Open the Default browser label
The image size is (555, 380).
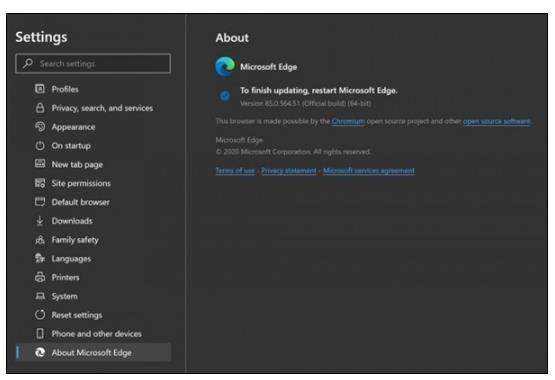click(x=81, y=202)
